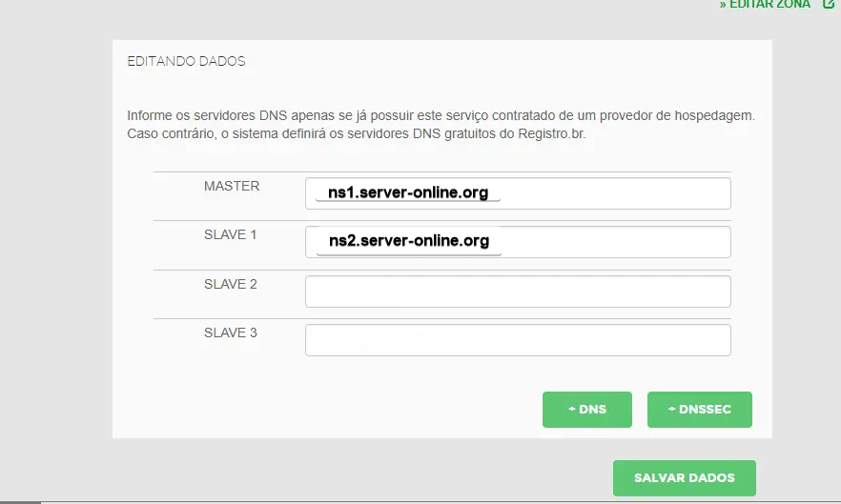The width and height of the screenshot is (841, 504).
Task: Click the Editando Dados panel heading
Action: [186, 61]
